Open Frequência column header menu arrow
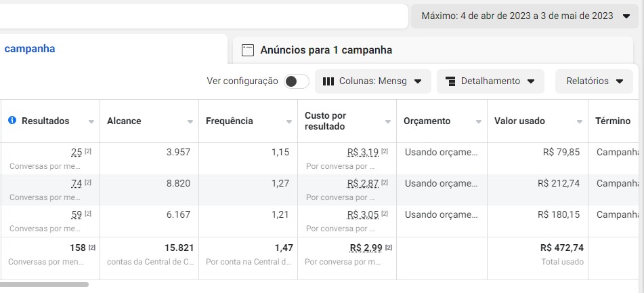 pos(289,121)
